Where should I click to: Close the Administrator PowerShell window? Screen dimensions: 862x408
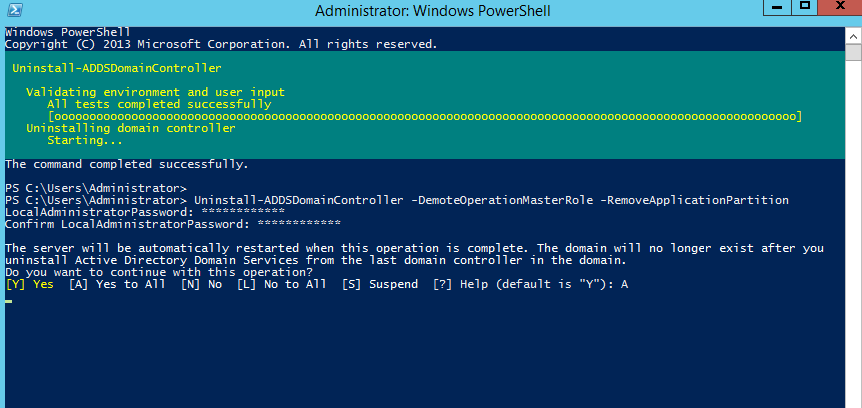840,7
